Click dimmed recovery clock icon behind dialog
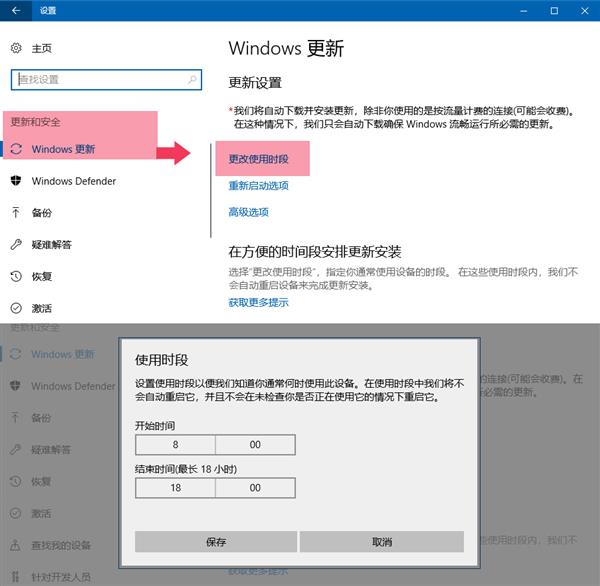Image resolution: width=600 pixels, height=586 pixels. tap(15, 481)
